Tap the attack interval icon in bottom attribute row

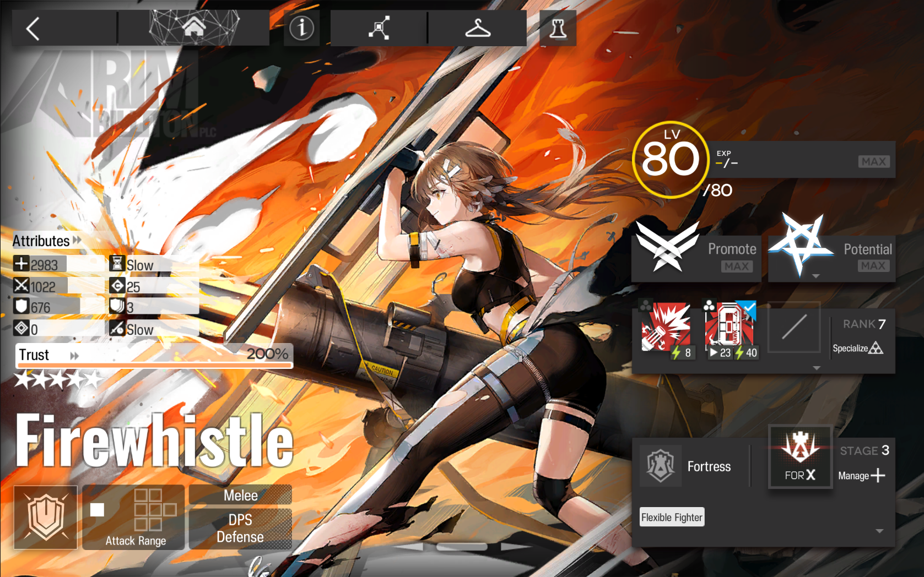[x=117, y=329]
